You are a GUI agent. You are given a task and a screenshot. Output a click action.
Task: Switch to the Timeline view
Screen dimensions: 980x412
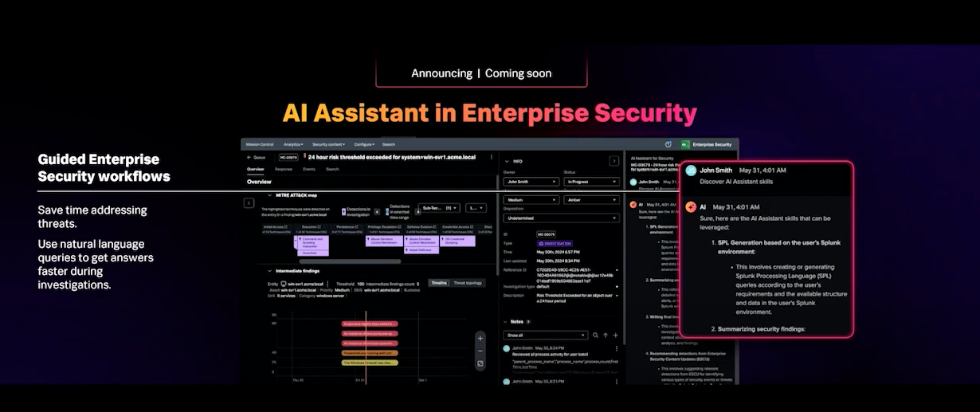click(439, 283)
